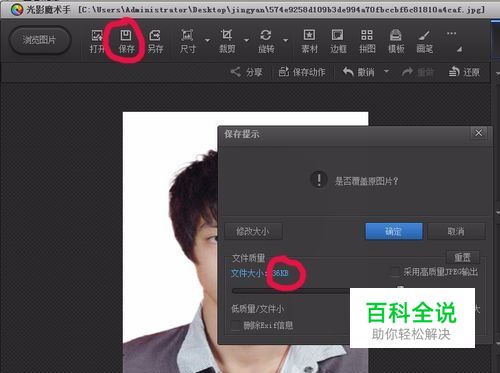Undo with the 撤消 button
This screenshot has width=500, height=373.
click(x=359, y=72)
